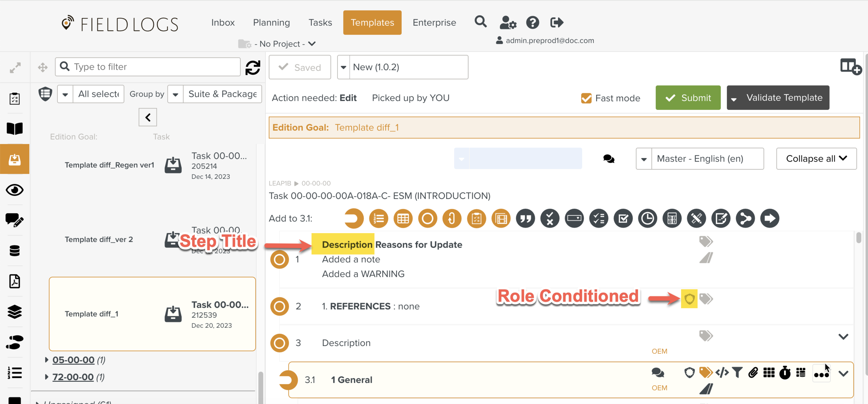Add a calculator element to 3.1
The image size is (868, 404).
coord(672,218)
